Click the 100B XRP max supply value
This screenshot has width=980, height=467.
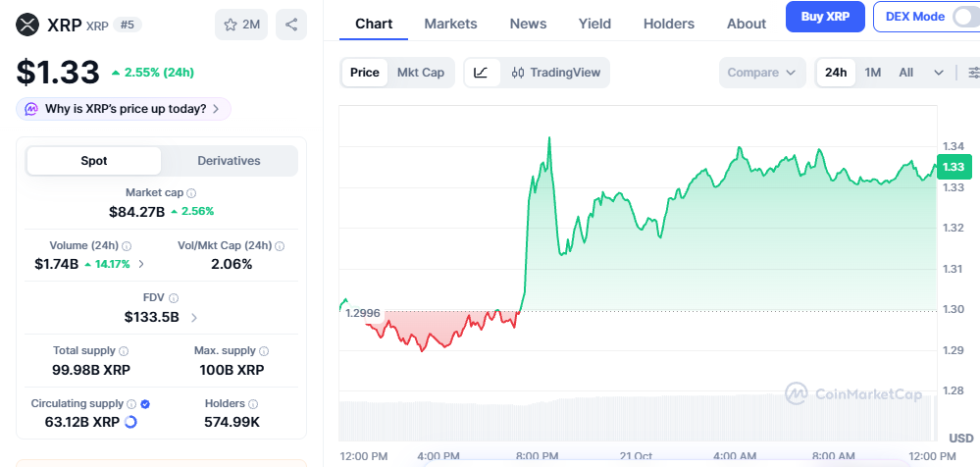pyautogui.click(x=232, y=370)
